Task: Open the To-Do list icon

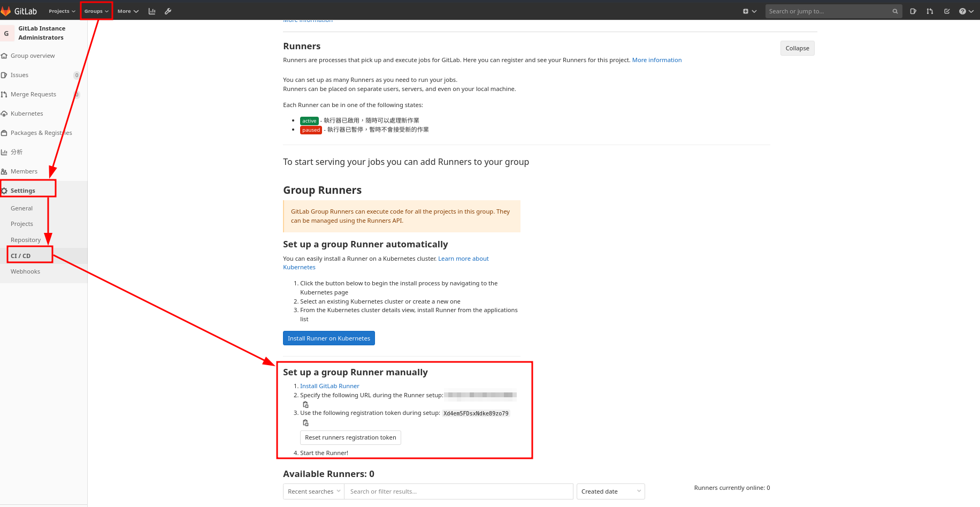Action: click(x=947, y=11)
